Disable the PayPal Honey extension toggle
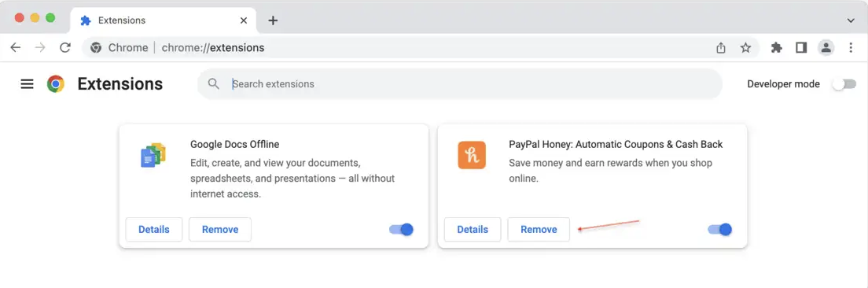 [x=719, y=229]
